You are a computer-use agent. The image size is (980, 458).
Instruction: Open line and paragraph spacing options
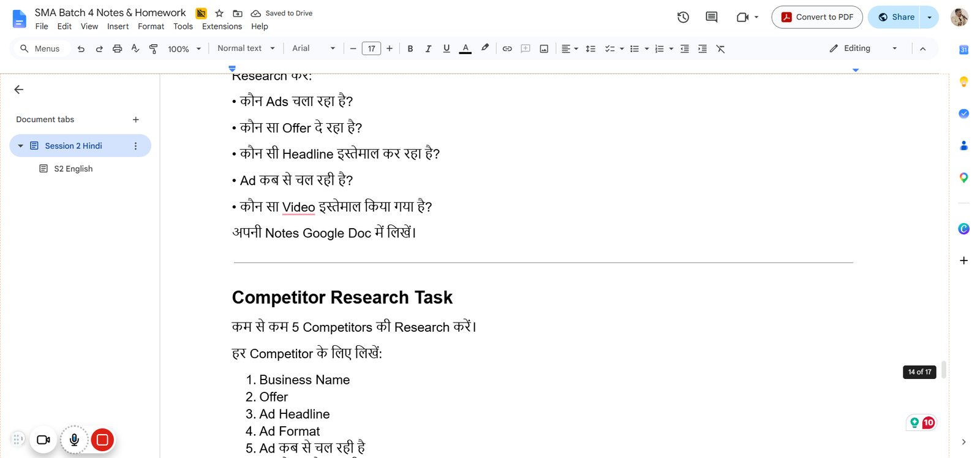(590, 49)
